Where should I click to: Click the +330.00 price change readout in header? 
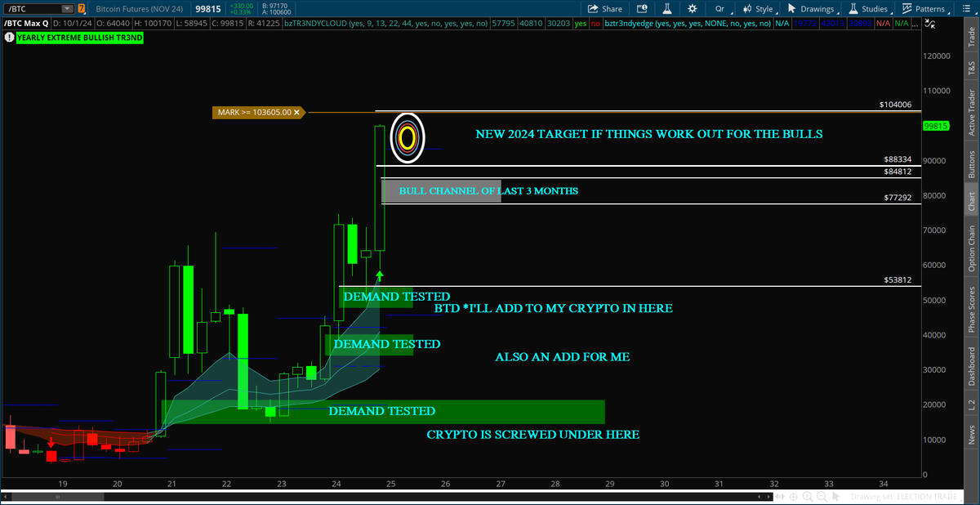[x=241, y=6]
